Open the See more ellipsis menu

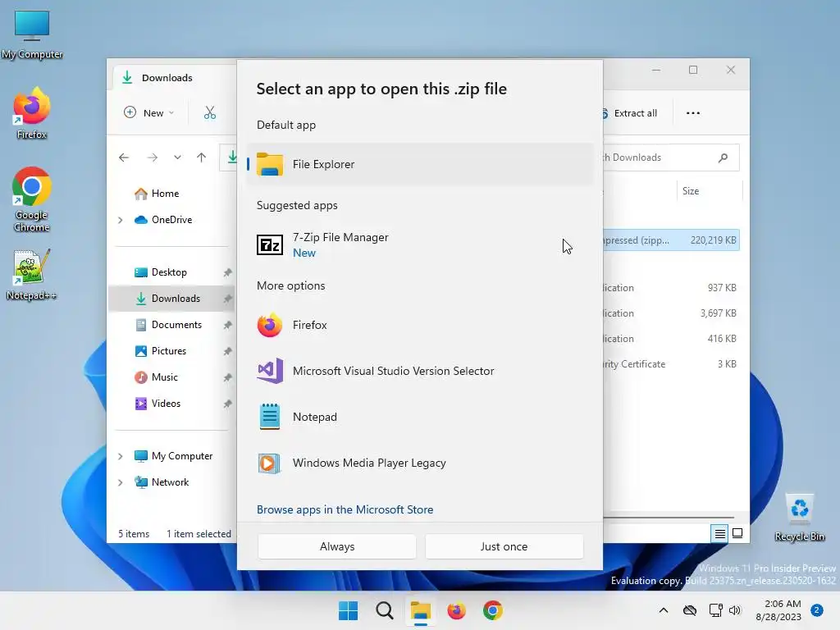pos(693,113)
